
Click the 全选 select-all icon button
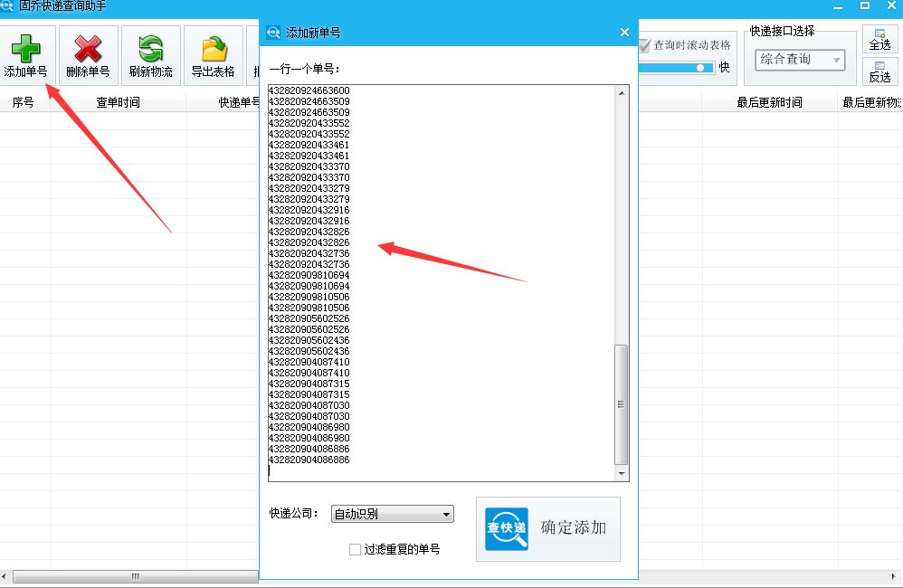[879, 40]
